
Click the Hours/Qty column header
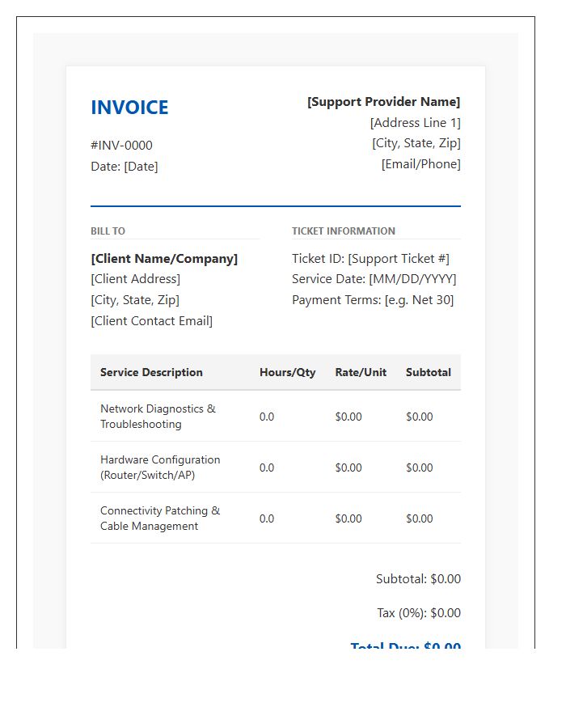coord(287,372)
